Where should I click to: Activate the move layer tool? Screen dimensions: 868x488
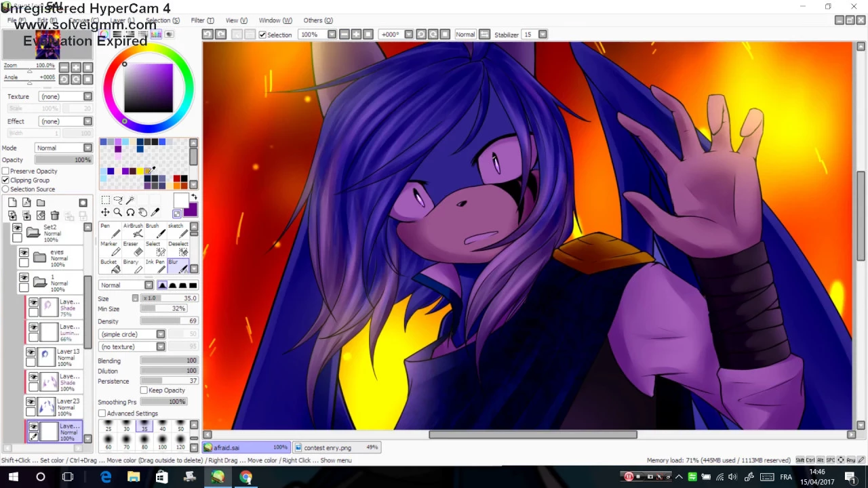106,213
